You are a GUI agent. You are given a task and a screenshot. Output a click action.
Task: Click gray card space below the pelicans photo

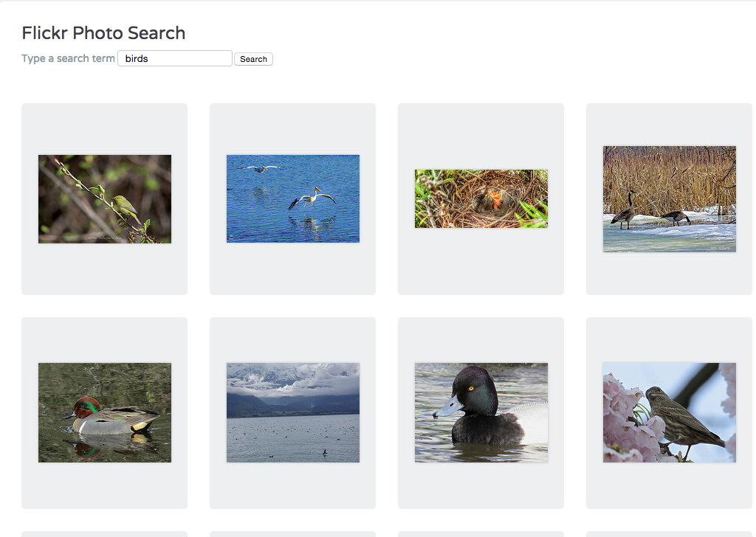point(293,269)
